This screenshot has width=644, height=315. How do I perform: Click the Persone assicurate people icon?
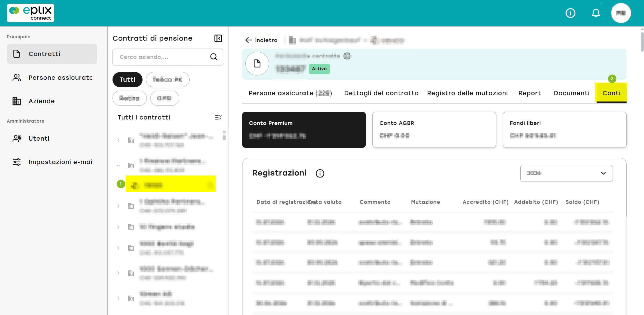17,77
